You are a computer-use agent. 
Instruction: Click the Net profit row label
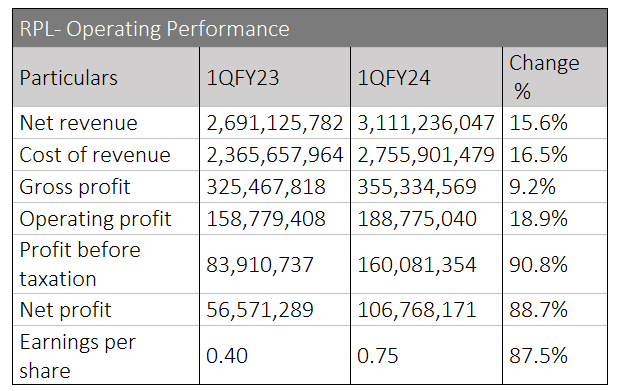[x=65, y=310]
